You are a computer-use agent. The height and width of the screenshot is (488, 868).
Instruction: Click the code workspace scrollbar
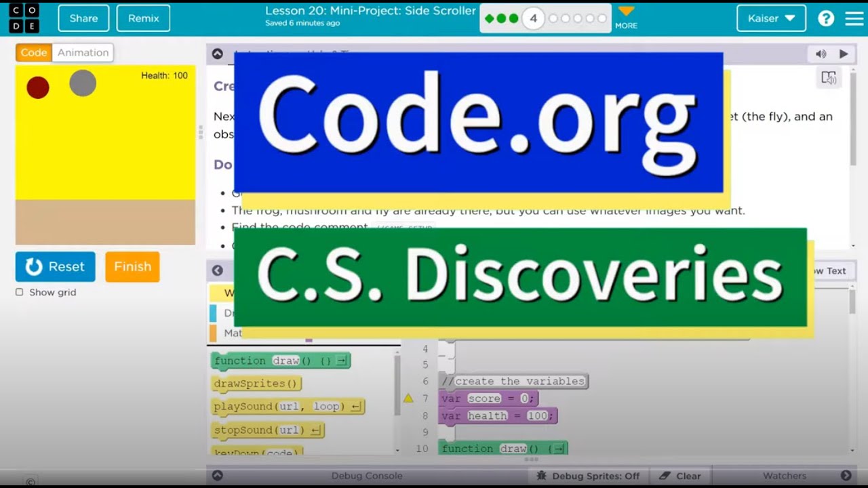tap(852, 301)
